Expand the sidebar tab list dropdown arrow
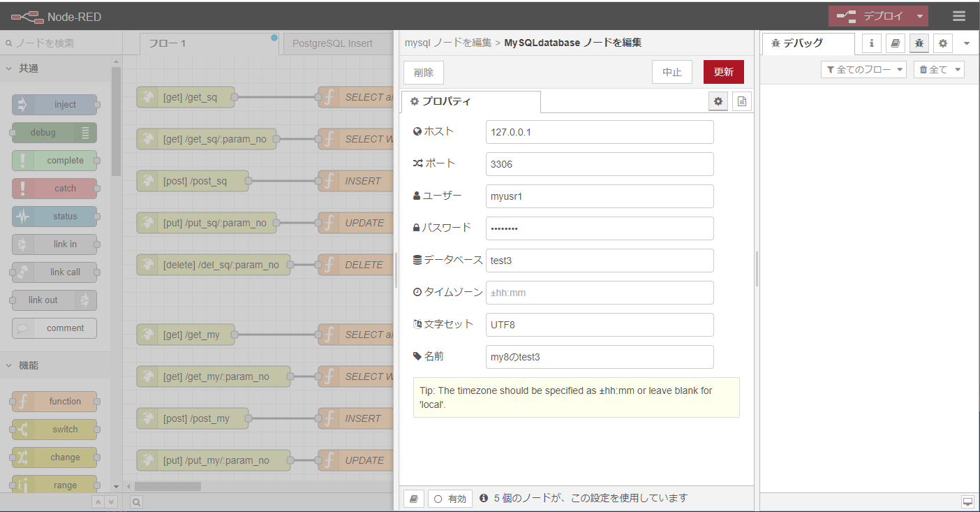The width and height of the screenshot is (980, 512). point(967,43)
